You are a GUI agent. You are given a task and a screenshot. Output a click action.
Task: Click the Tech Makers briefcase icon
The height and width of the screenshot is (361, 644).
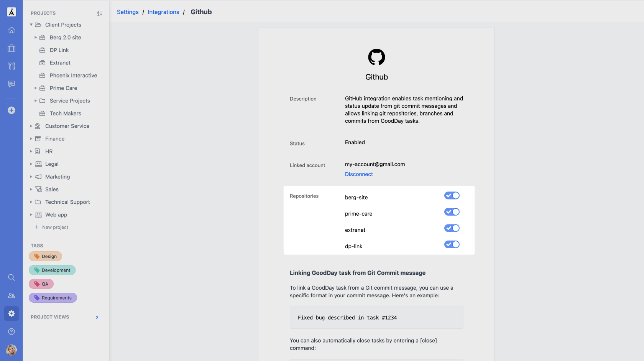43,113
